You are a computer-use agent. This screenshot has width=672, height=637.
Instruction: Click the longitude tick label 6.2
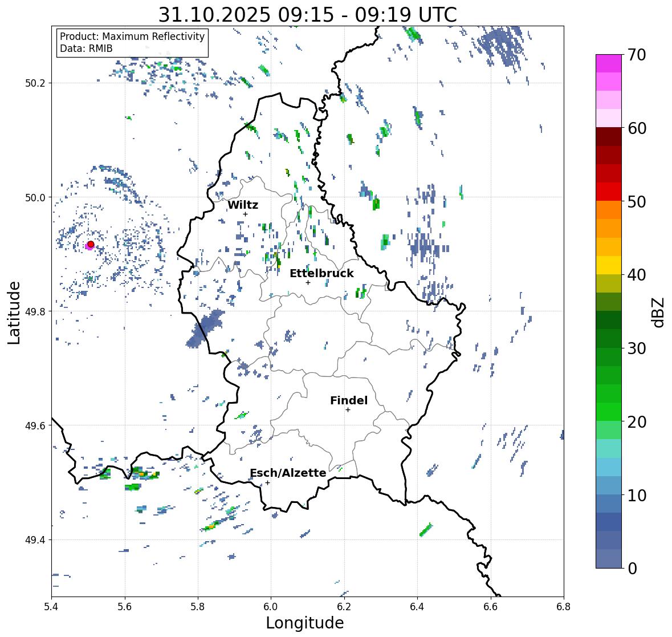pyautogui.click(x=344, y=607)
